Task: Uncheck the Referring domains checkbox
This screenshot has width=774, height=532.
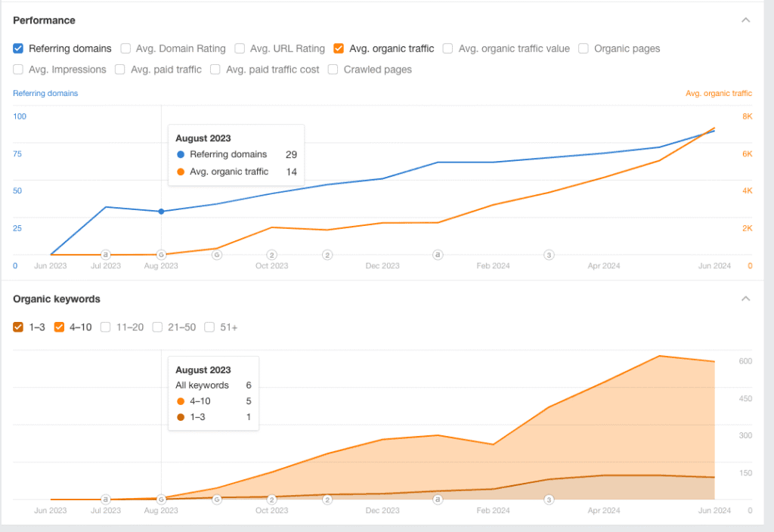Action: point(18,48)
